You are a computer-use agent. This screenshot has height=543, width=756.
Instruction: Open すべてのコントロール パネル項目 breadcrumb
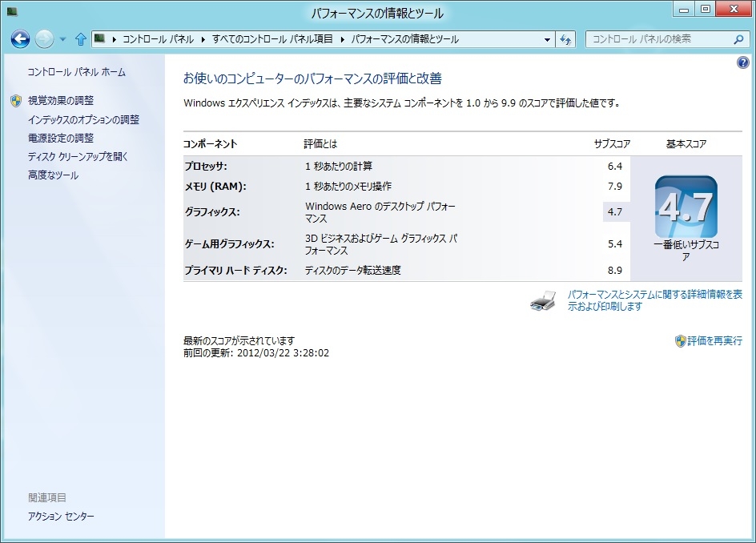point(272,39)
